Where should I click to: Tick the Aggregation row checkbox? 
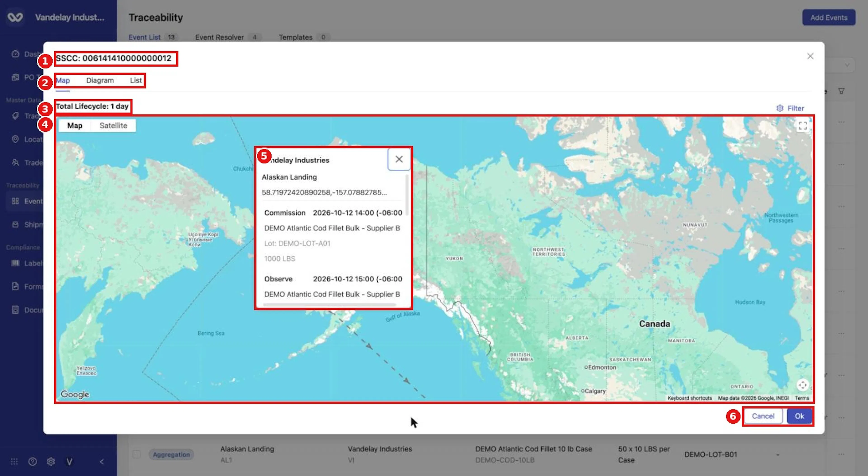click(x=137, y=454)
